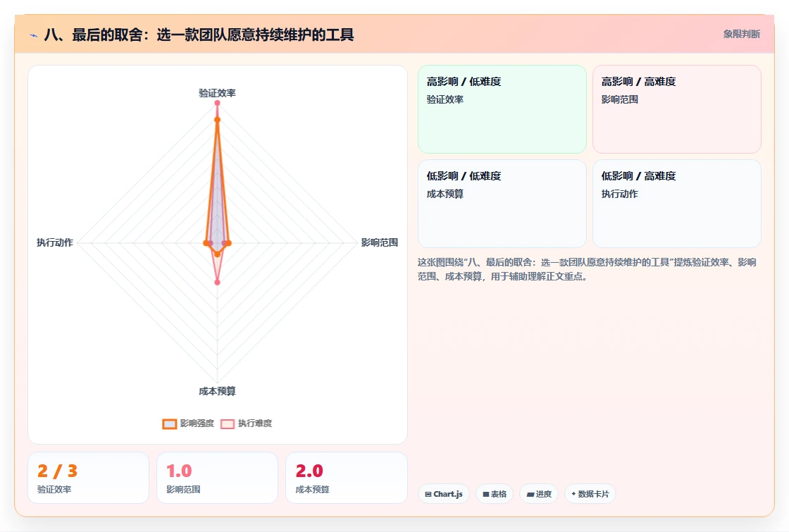Open the 高影响 / 低难度 quadrant card heading

464,82
